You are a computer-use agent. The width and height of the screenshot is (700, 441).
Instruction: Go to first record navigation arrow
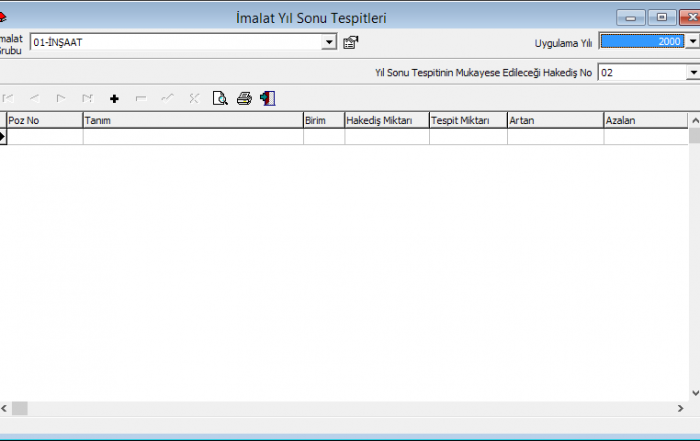[x=9, y=98]
